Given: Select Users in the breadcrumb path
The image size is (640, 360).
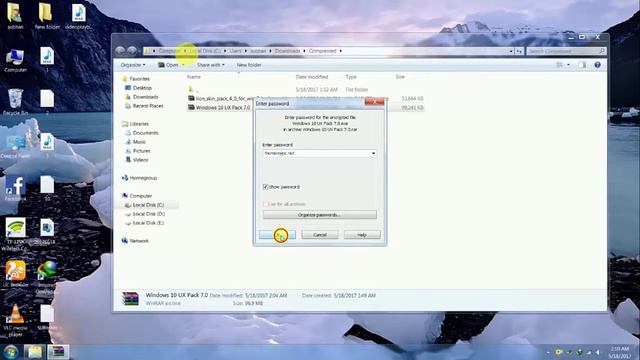Looking at the screenshot, I should click(235, 51).
